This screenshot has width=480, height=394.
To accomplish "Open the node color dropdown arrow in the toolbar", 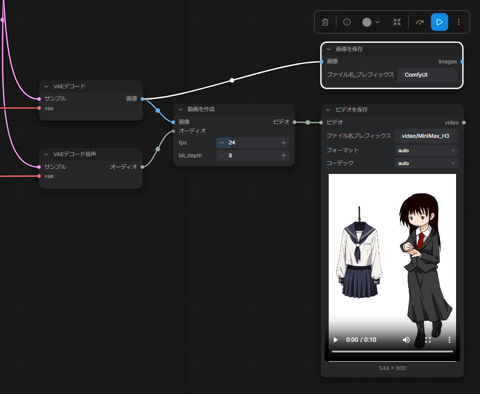I will point(377,22).
